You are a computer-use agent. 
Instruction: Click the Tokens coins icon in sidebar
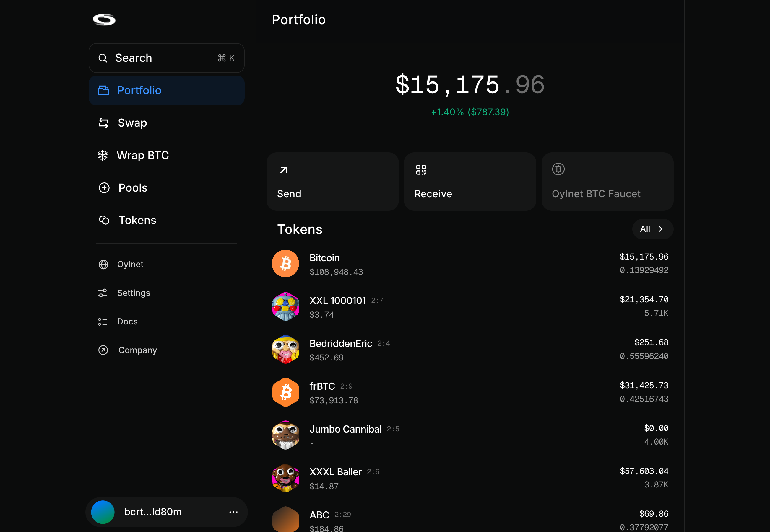(104, 220)
